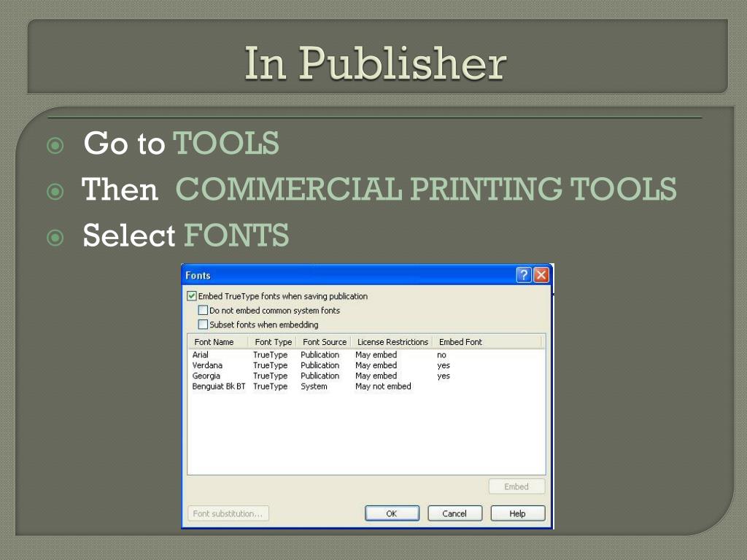Click the Font Source column header
747x560 pixels.
324,342
